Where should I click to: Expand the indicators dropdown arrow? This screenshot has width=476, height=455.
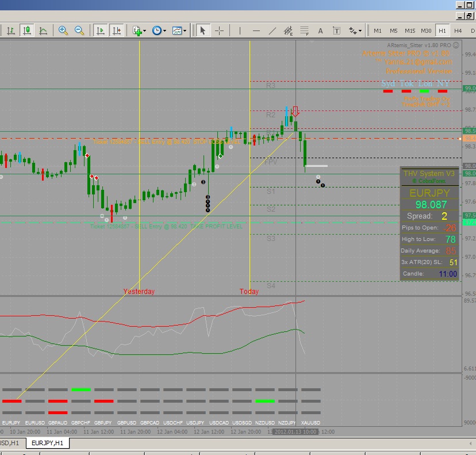[x=144, y=30]
